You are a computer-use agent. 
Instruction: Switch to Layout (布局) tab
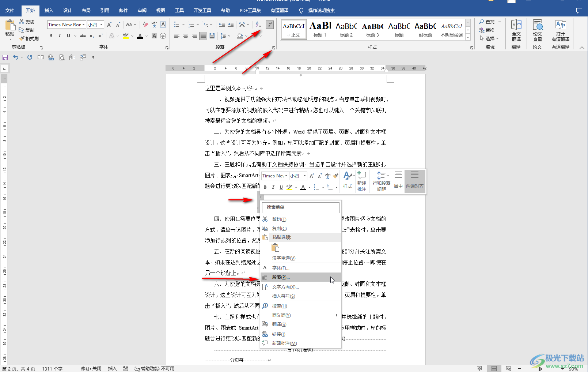click(x=86, y=11)
